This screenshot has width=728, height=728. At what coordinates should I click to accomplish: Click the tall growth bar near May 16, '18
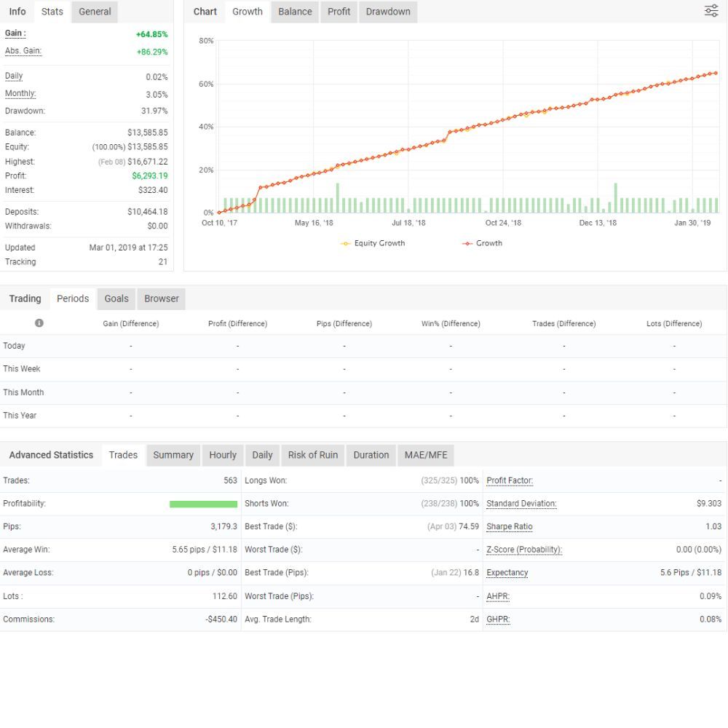click(338, 198)
